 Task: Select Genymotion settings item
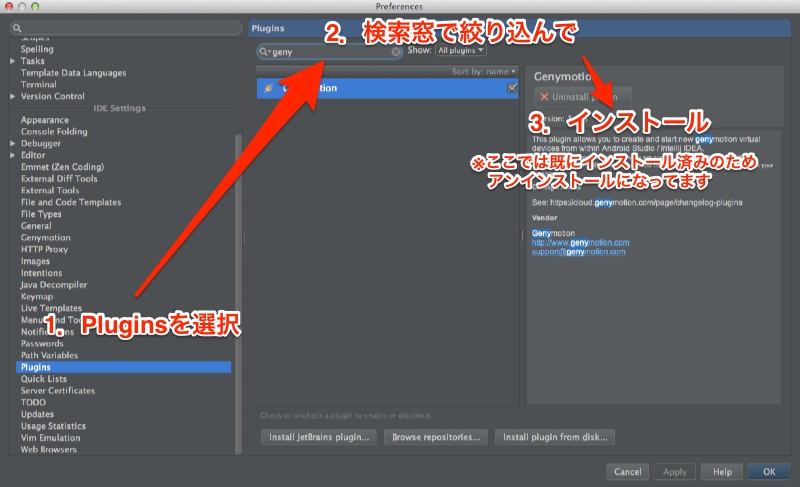pyautogui.click(x=45, y=238)
